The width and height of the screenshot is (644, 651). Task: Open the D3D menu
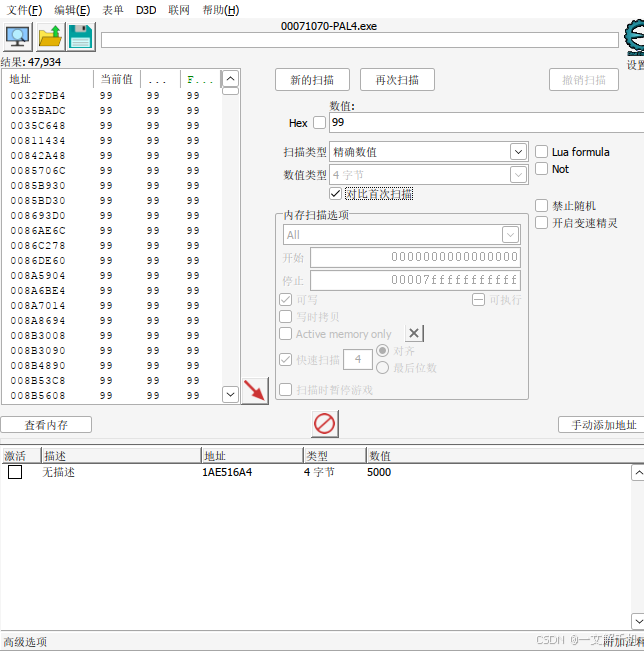pos(146,10)
